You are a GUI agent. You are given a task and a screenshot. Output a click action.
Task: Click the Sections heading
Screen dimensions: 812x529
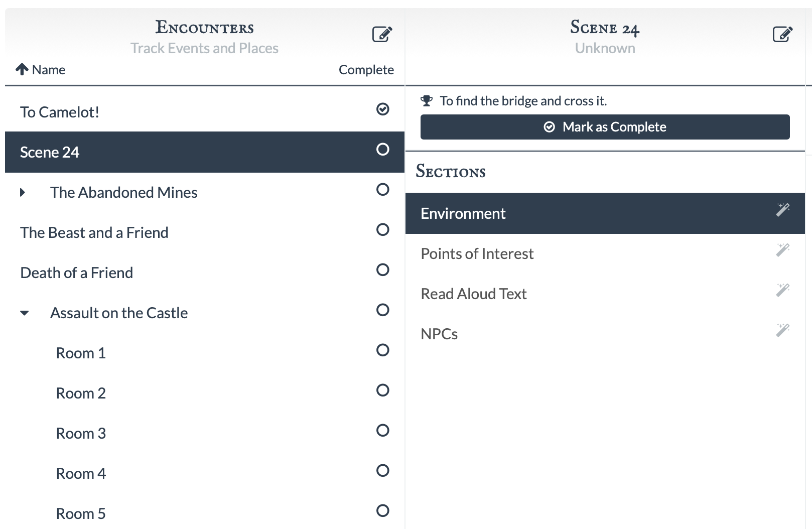tap(451, 172)
